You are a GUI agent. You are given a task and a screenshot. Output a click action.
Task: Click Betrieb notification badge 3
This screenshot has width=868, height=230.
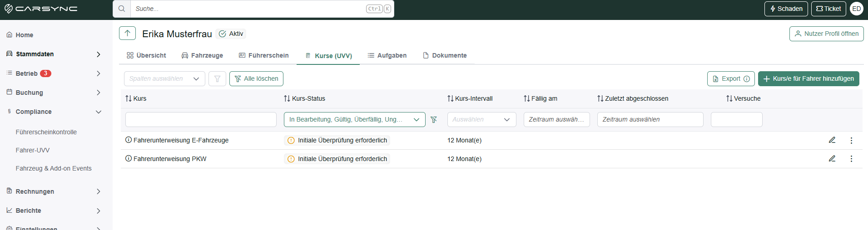click(45, 73)
